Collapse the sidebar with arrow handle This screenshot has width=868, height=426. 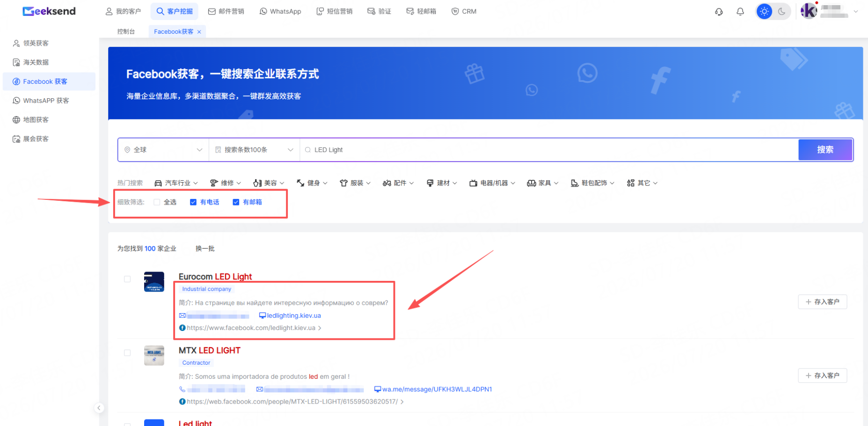(99, 408)
